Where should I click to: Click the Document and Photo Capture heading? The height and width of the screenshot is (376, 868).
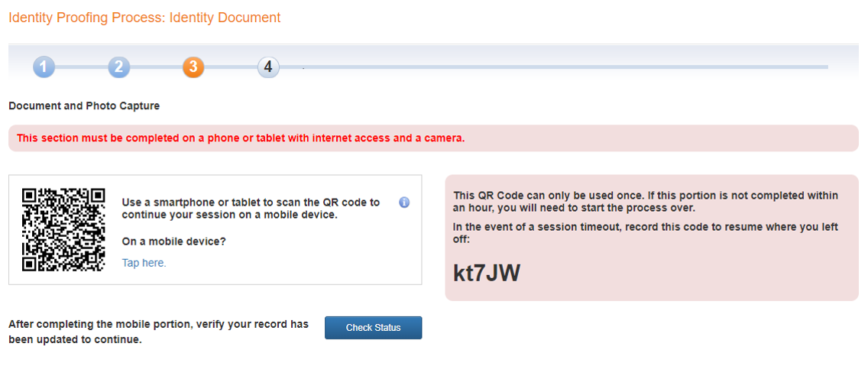tap(84, 106)
